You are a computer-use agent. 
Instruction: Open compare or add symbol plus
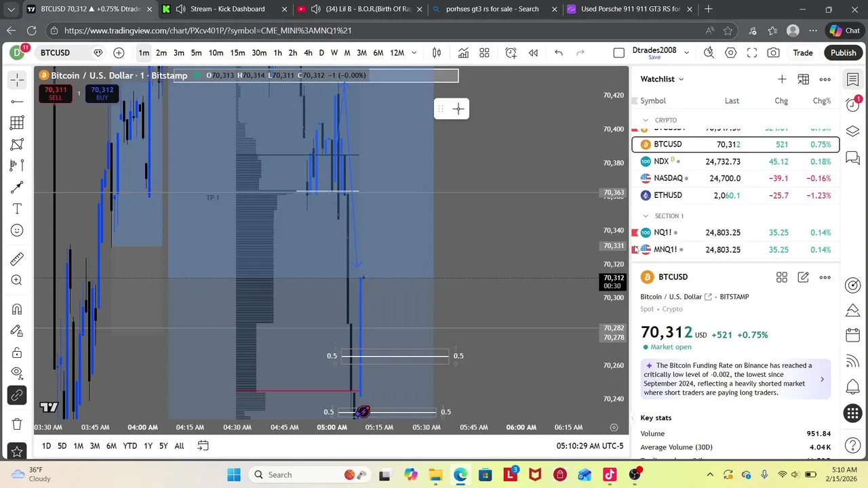pos(119,53)
